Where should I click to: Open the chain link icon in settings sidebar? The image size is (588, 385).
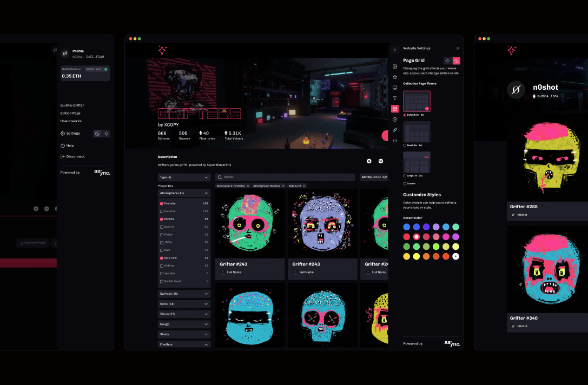(395, 130)
